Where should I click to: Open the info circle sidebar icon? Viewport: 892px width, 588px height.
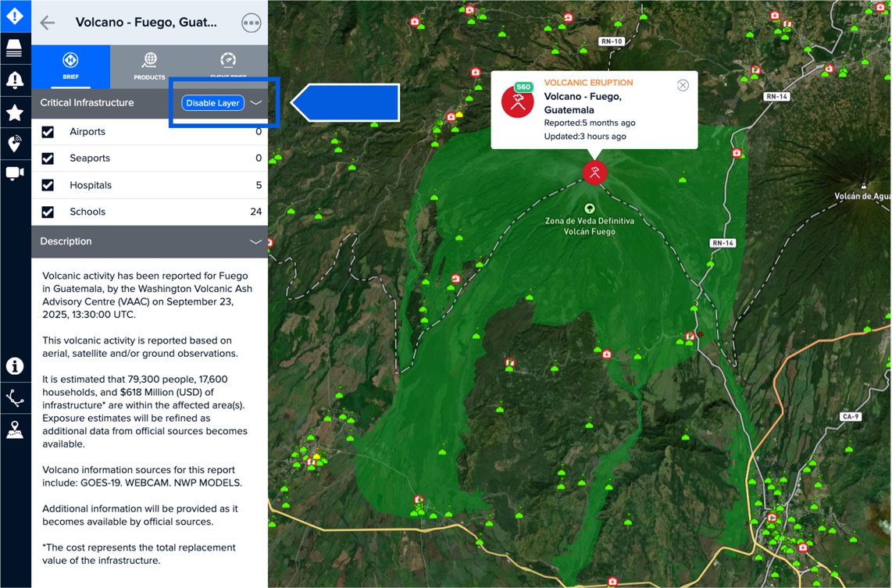point(15,365)
